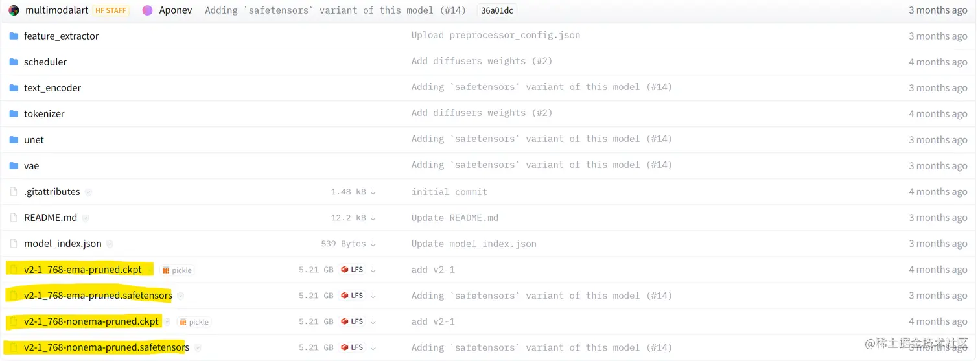
Task: Click the LFS badge for v2-1_768-ema-pruned.ckpt
Action: click(352, 270)
